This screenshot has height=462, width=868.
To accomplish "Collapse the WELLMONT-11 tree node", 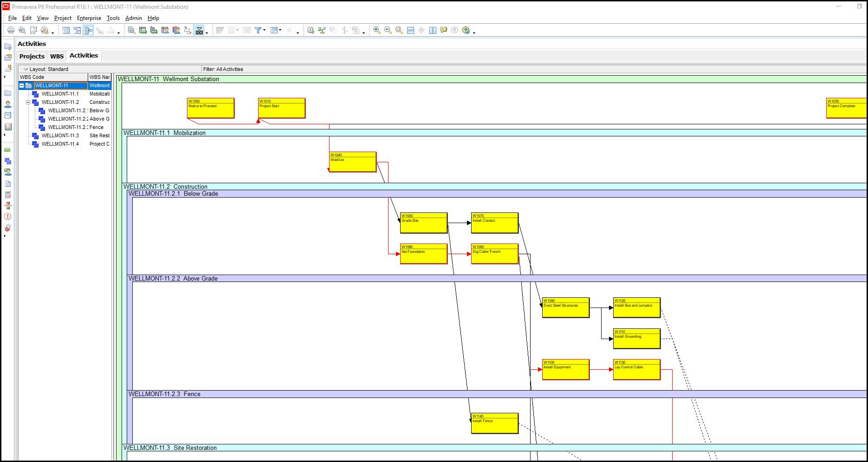I will pos(21,85).
